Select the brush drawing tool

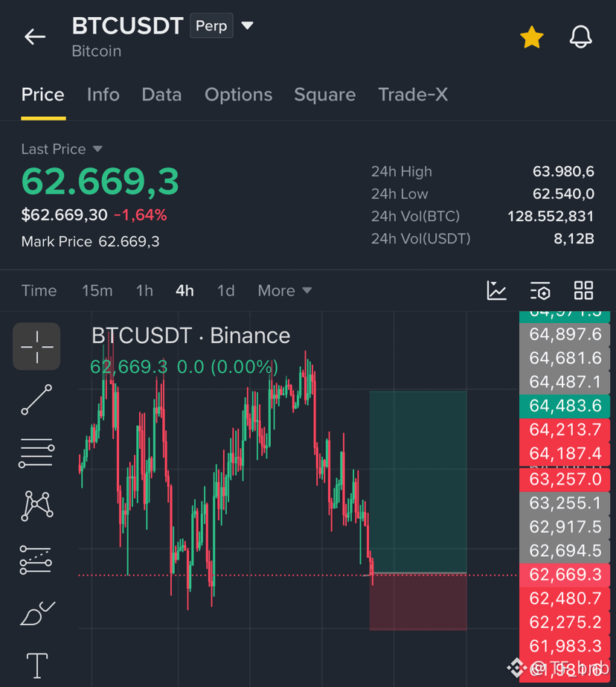tap(37, 613)
